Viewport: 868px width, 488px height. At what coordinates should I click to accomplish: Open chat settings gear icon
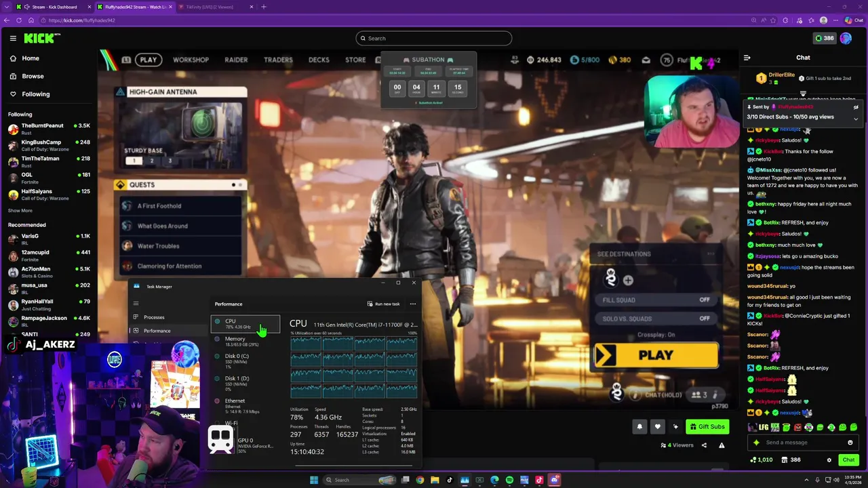(829, 460)
